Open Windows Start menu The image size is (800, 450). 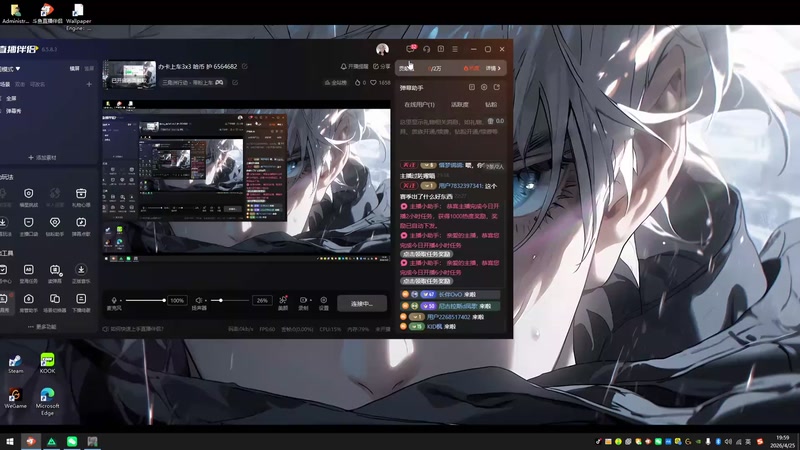(10, 441)
